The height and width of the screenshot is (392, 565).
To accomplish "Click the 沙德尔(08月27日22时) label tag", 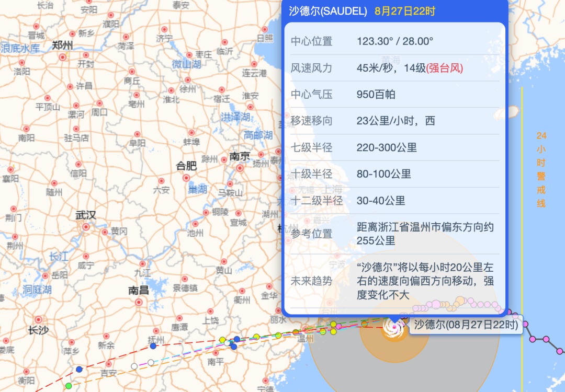I will [466, 325].
